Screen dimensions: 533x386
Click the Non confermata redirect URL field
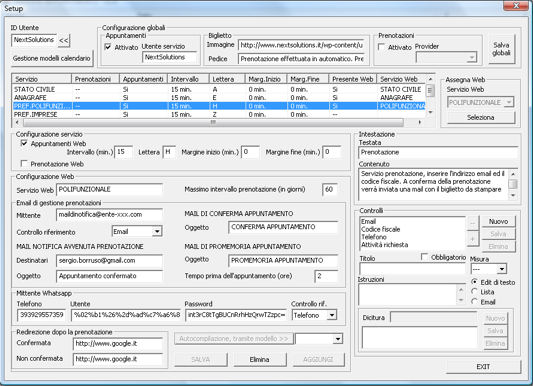118,359
